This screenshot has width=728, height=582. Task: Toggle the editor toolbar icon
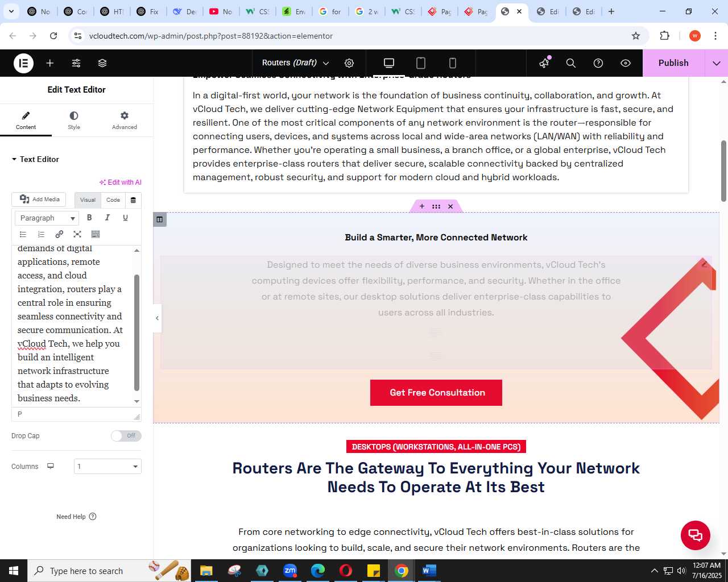pos(96,234)
